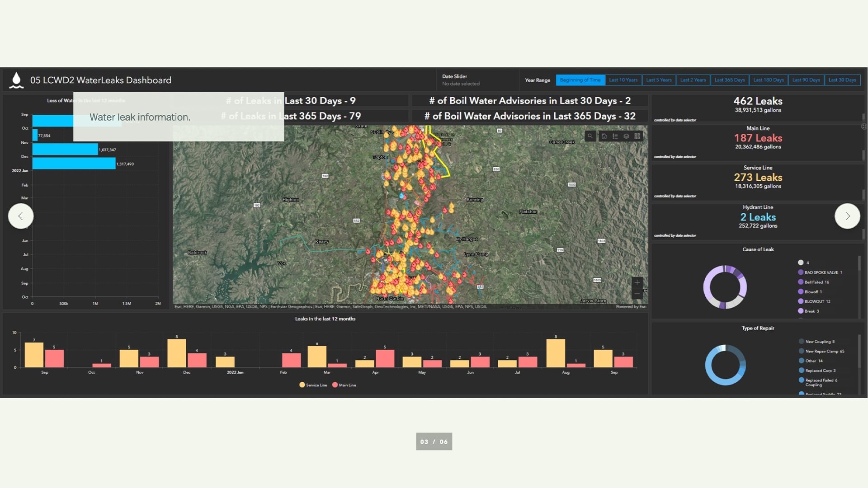Click the 2 Leaks Hydrant Line indicator
The width and height of the screenshot is (868, 488).
758,217
